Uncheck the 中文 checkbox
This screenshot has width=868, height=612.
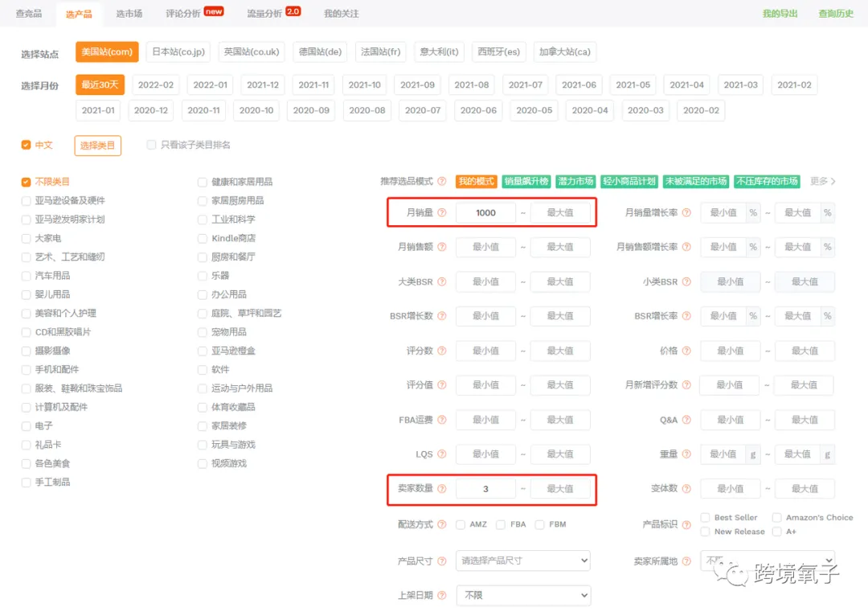point(26,145)
